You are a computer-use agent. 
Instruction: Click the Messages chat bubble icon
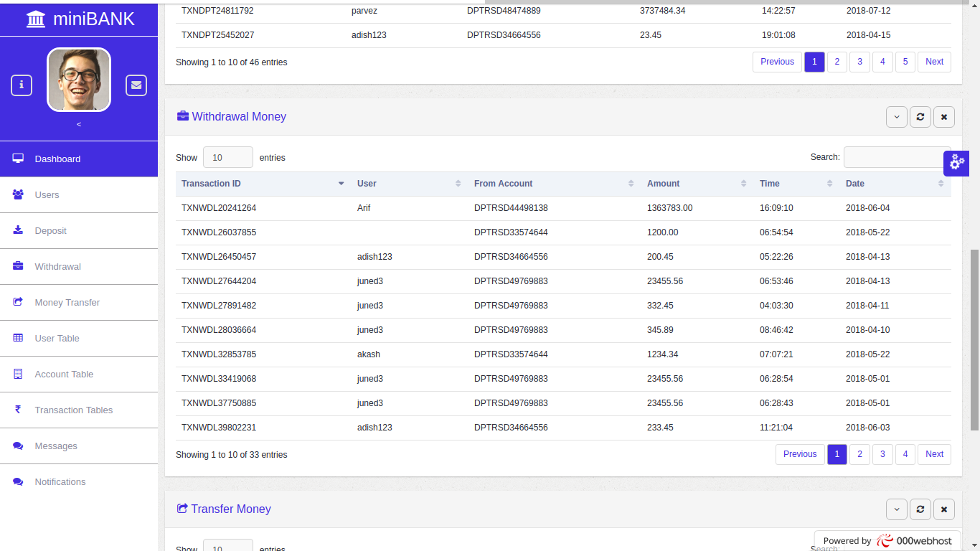(x=18, y=446)
